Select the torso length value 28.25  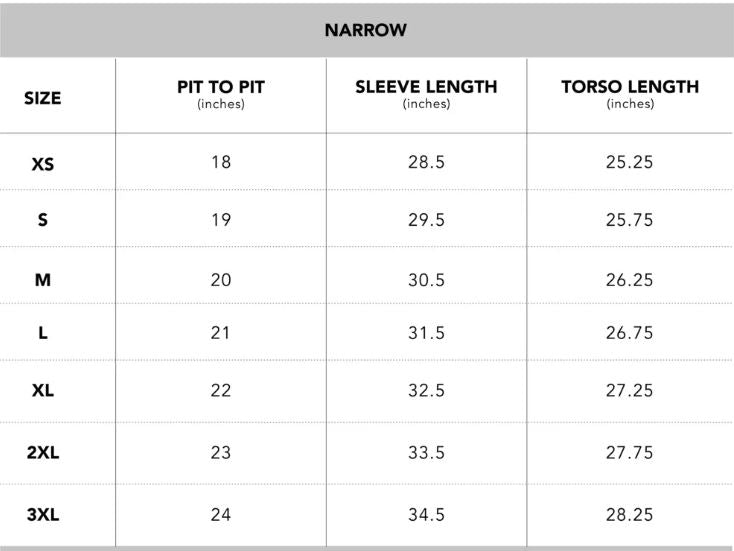(x=630, y=516)
